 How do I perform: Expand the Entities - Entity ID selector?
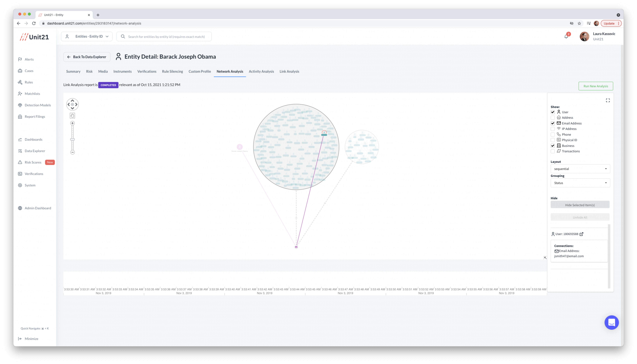[x=87, y=36]
